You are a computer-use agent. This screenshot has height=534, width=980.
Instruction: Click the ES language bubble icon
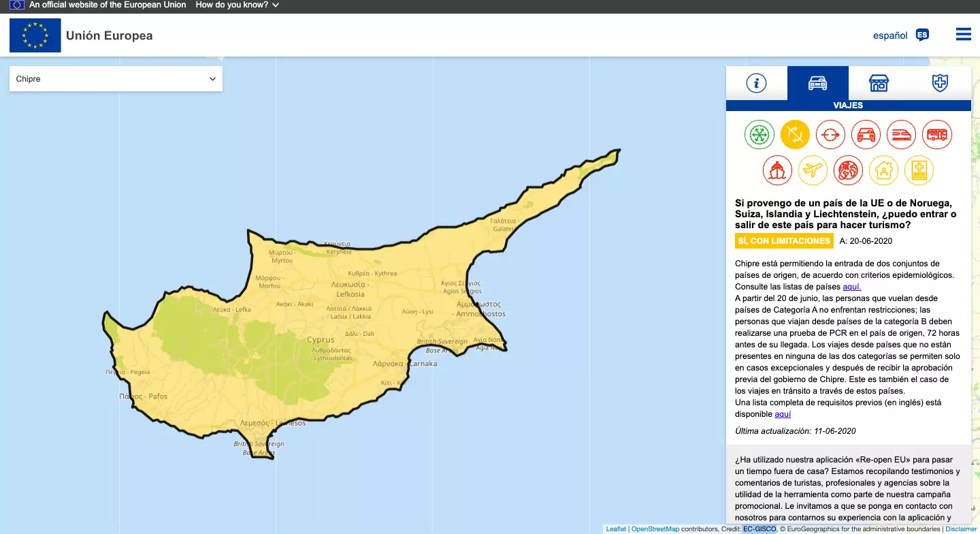(922, 35)
